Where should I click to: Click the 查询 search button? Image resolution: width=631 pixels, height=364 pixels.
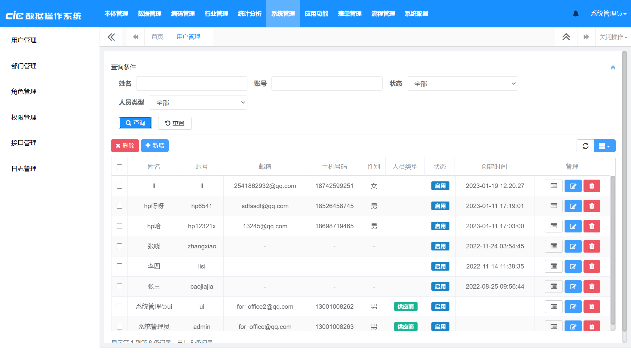point(135,123)
